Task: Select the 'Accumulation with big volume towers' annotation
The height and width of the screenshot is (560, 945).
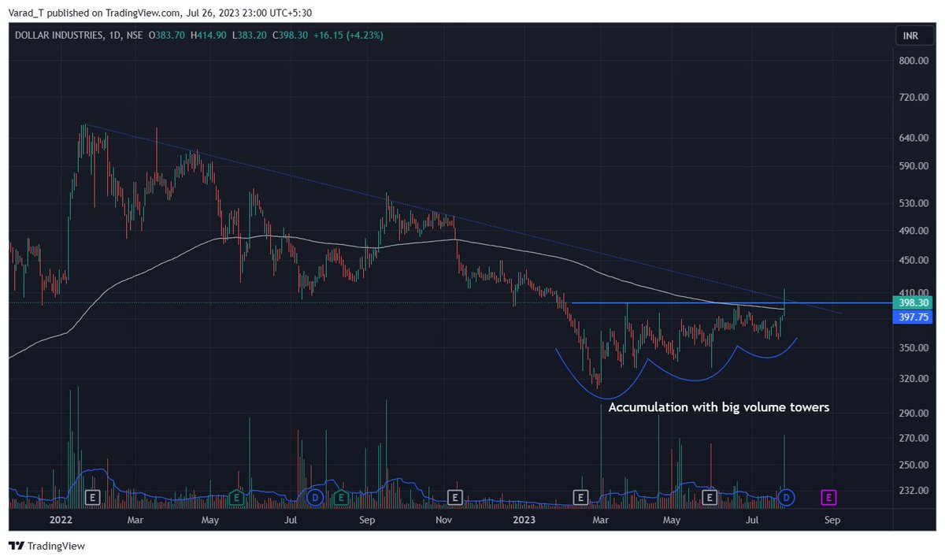Action: pos(719,408)
